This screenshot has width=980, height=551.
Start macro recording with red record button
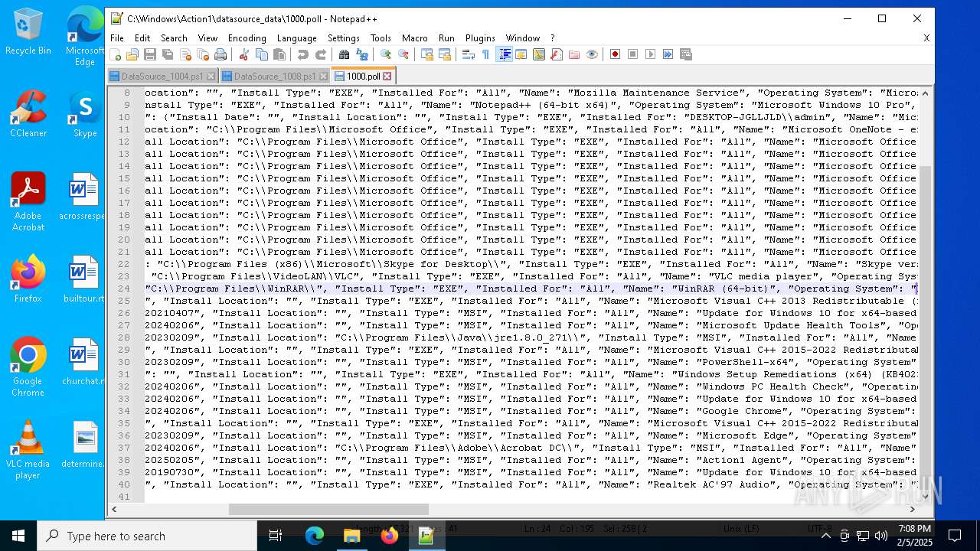tap(615, 54)
